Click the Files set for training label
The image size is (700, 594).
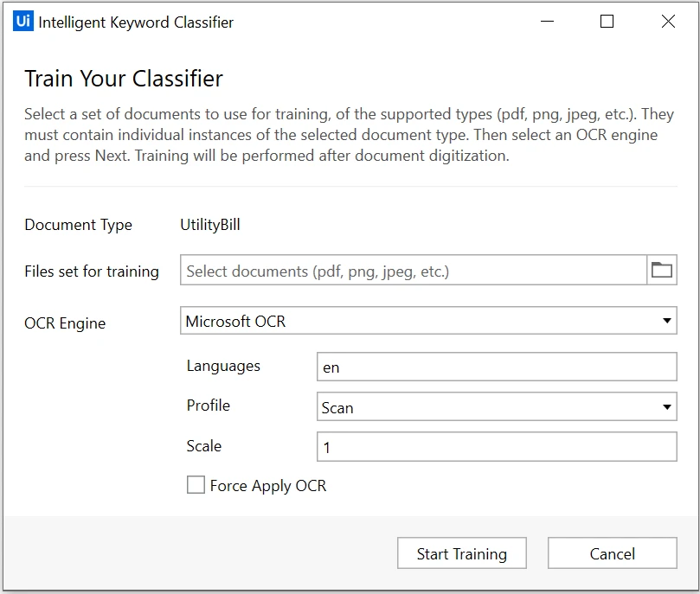click(92, 271)
